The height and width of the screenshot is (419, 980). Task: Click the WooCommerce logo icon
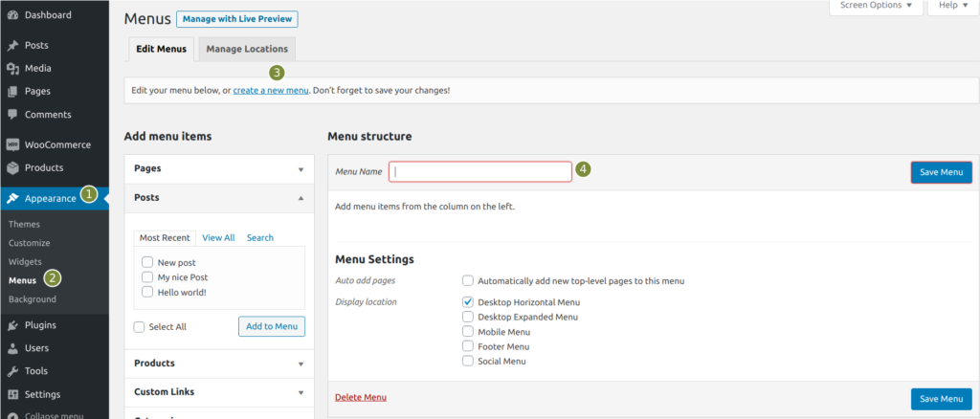point(12,145)
